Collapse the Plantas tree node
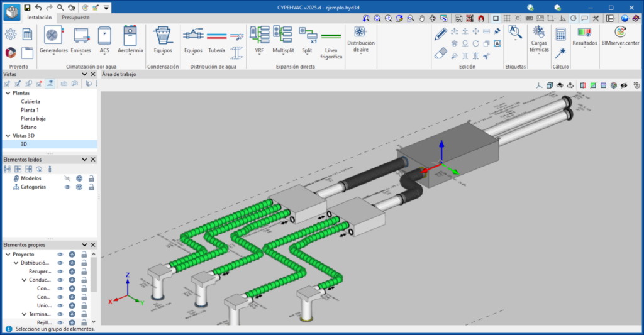Viewport: 644px width, 335px height. click(8, 93)
